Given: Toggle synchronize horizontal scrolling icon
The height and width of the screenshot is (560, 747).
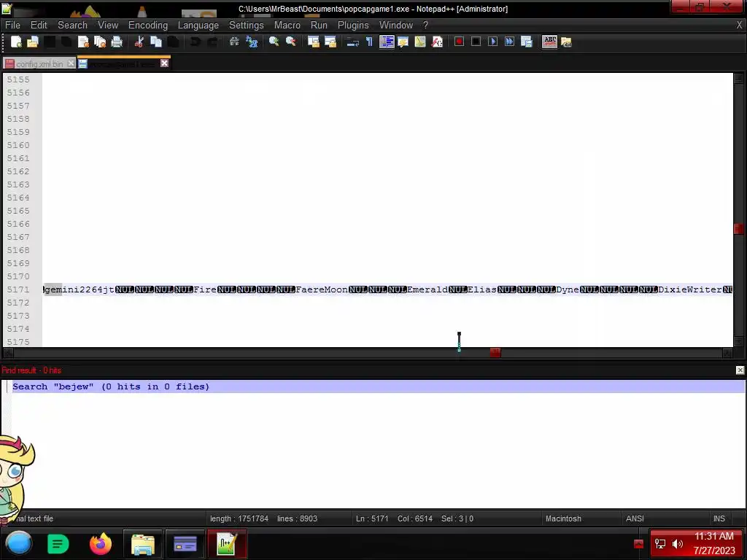Looking at the screenshot, I should click(330, 42).
